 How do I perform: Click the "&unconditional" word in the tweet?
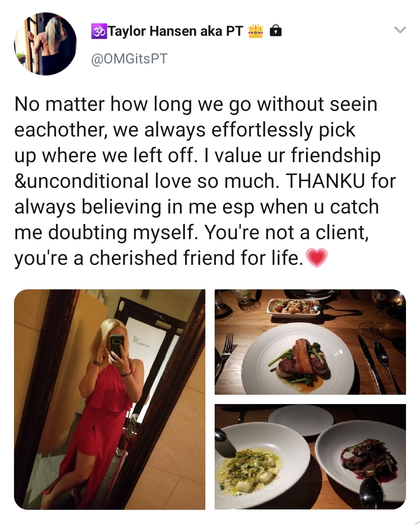coord(82,181)
